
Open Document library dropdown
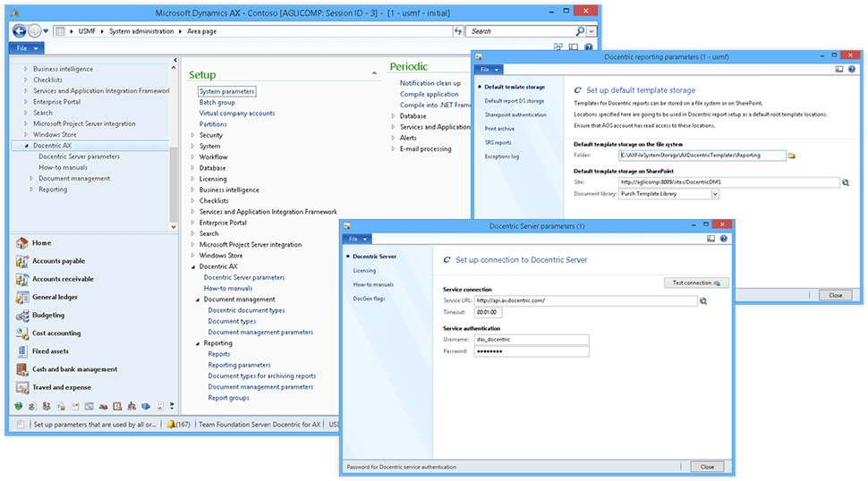tap(715, 194)
